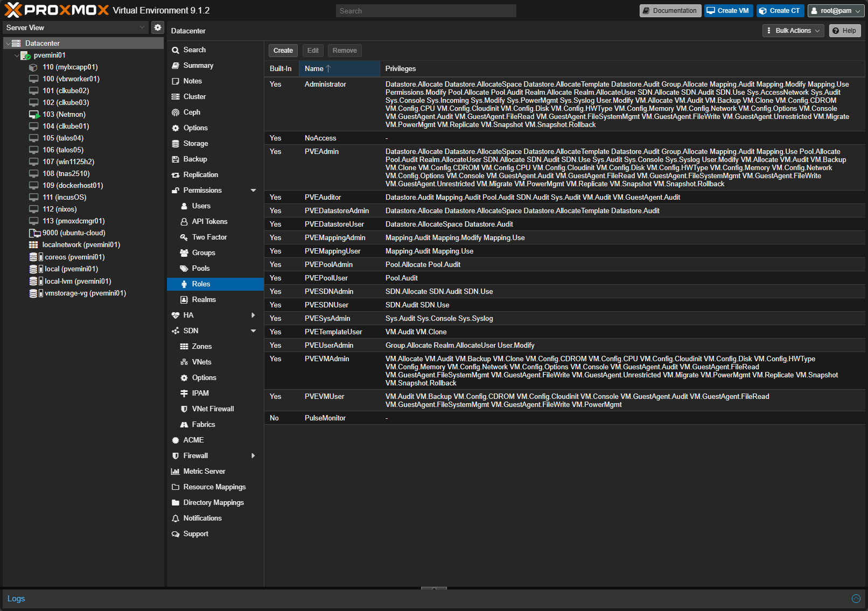Screen dimensions: 868x611
Task: Click the Create VM button
Action: 728,10
